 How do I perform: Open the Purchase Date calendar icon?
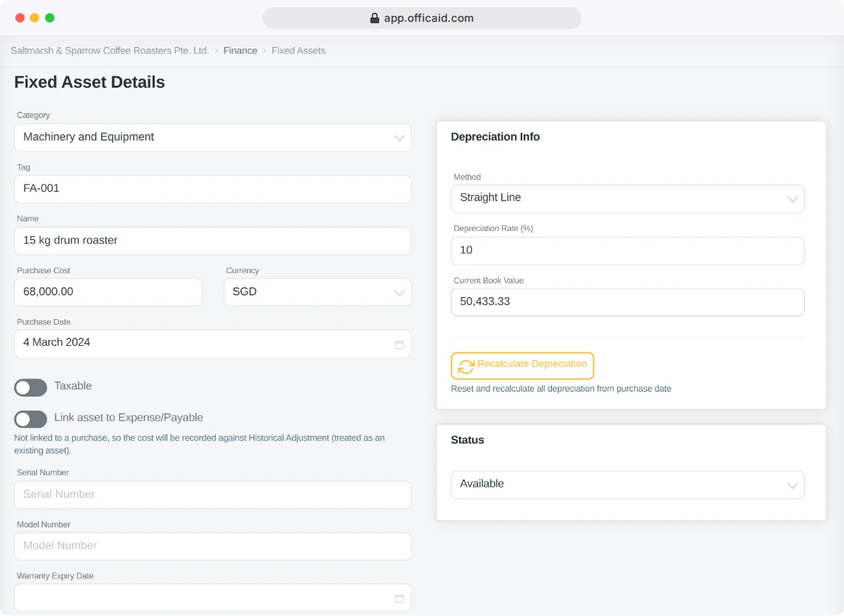click(x=399, y=344)
